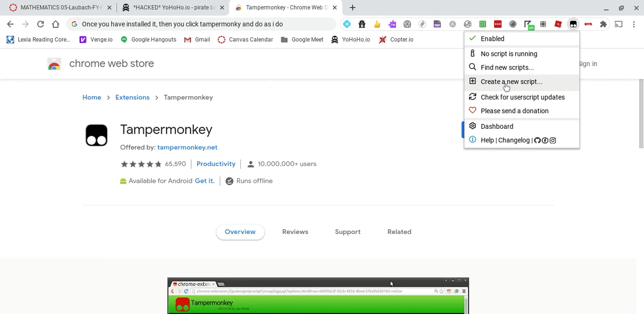Reload the page
Image resolution: width=644 pixels, height=314 pixels.
[x=40, y=24]
